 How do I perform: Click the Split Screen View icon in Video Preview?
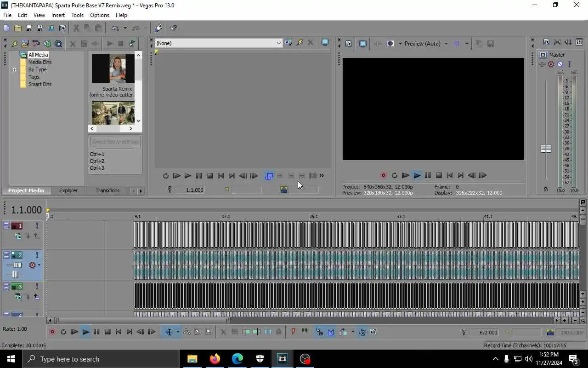pos(390,44)
